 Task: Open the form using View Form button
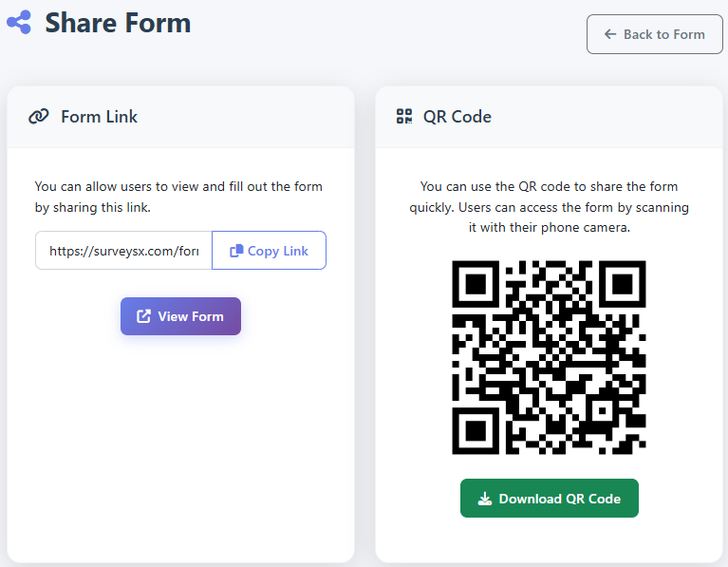180,316
